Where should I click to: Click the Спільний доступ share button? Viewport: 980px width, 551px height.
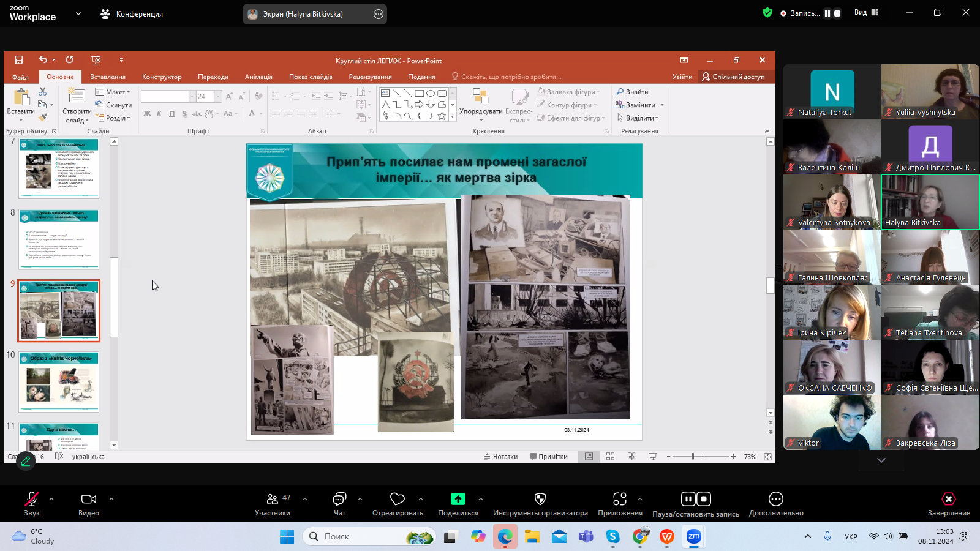click(x=734, y=77)
